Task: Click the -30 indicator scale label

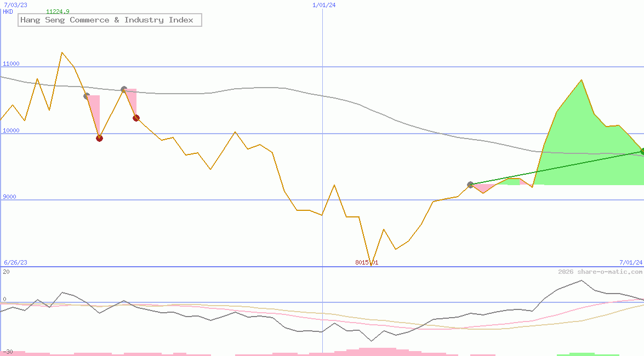Action: pyautogui.click(x=8, y=352)
